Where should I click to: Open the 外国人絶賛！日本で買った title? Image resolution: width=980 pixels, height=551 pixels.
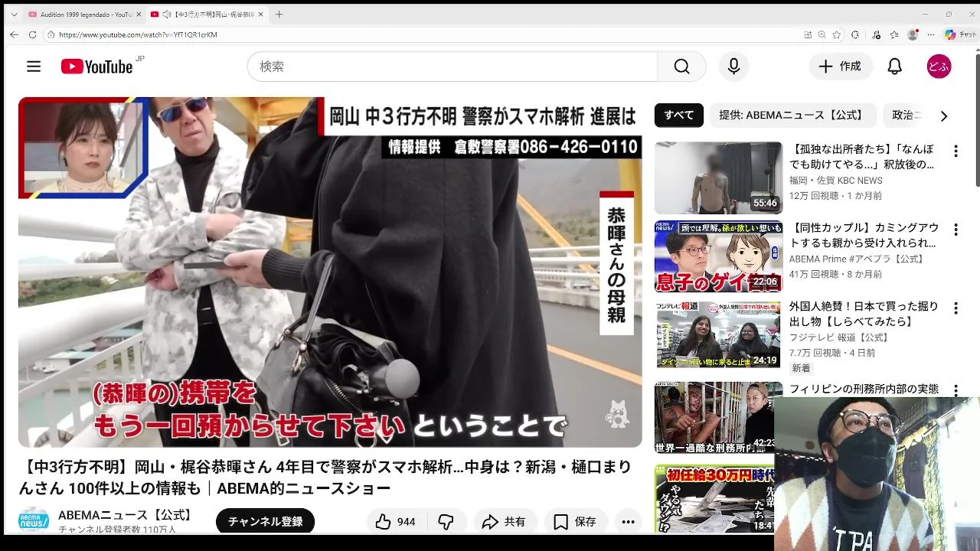(x=864, y=314)
